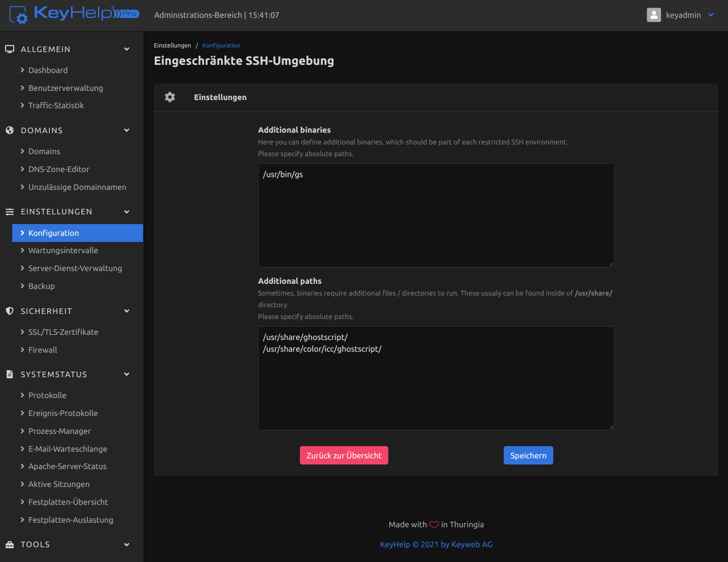
Task: Open Benutzerverwaltung in the sidebar
Action: [x=65, y=88]
